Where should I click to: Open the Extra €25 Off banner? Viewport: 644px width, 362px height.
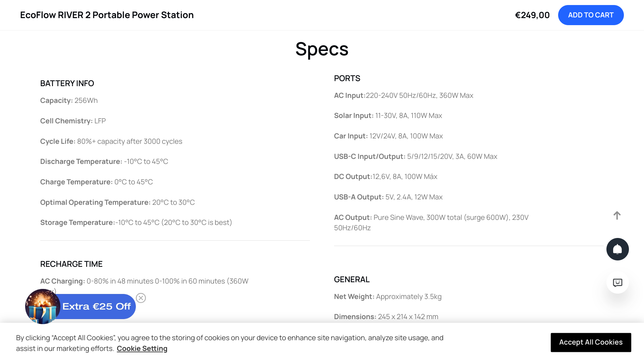[x=97, y=307]
